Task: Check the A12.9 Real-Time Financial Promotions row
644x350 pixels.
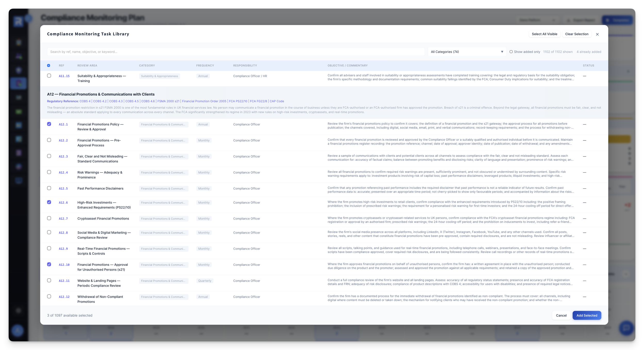Action: pyautogui.click(x=49, y=248)
